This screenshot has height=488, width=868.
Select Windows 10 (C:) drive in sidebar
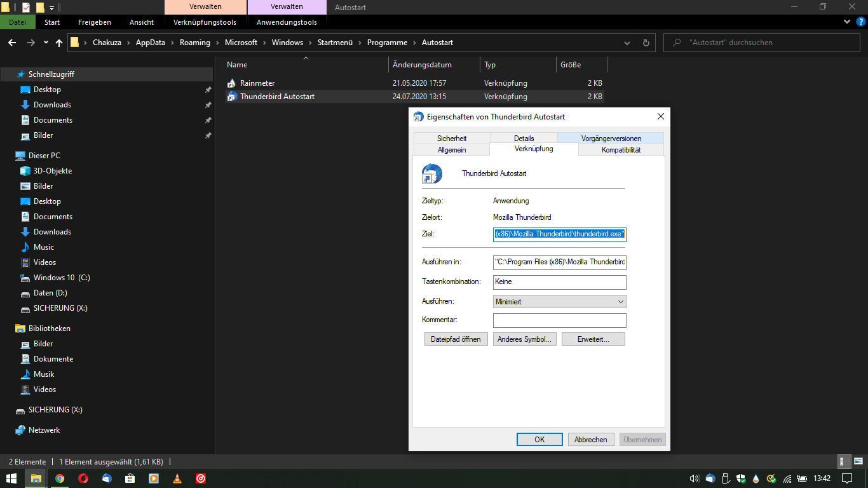click(62, 278)
